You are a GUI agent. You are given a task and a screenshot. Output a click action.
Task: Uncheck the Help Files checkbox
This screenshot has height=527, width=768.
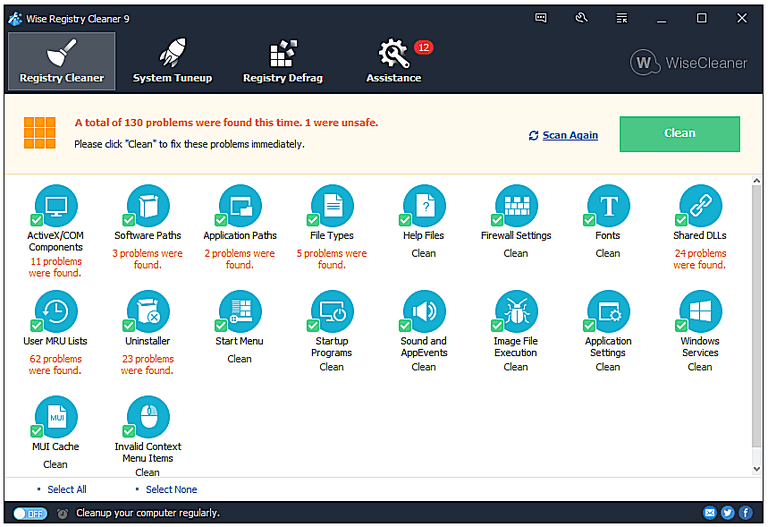pyautogui.click(x=405, y=220)
